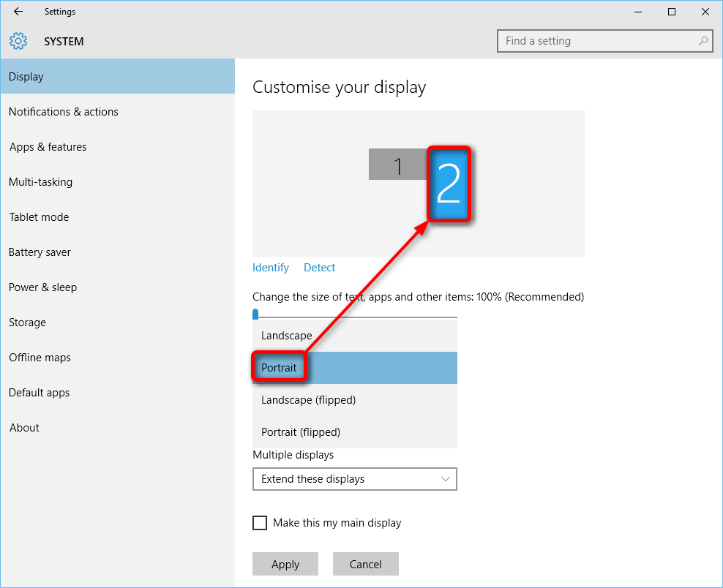Choose Landscape orientation option
The height and width of the screenshot is (588, 723).
[355, 336]
